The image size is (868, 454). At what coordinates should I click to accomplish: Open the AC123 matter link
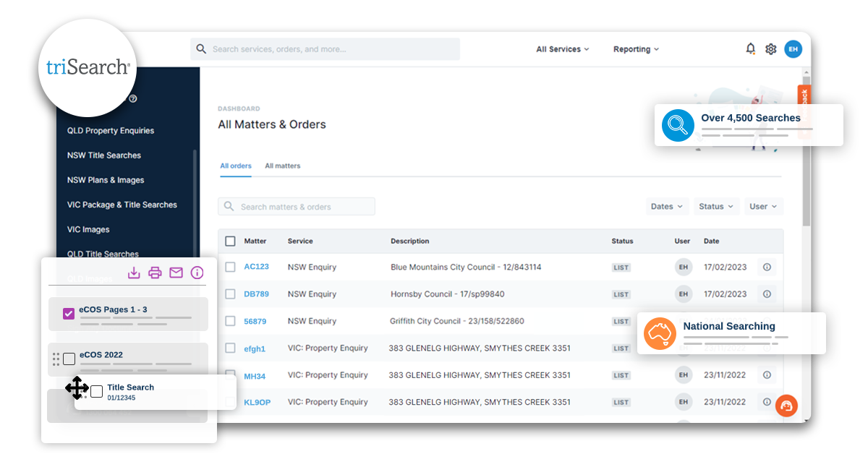tap(256, 267)
